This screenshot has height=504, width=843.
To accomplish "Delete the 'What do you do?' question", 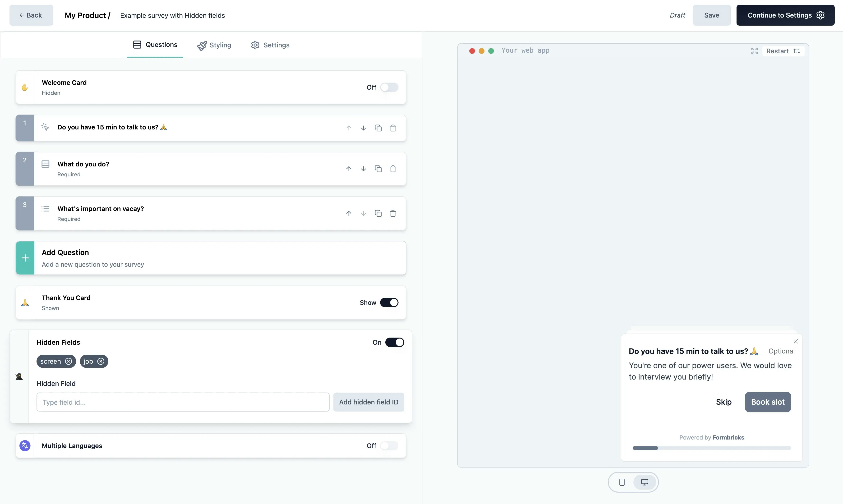I will coord(393,169).
